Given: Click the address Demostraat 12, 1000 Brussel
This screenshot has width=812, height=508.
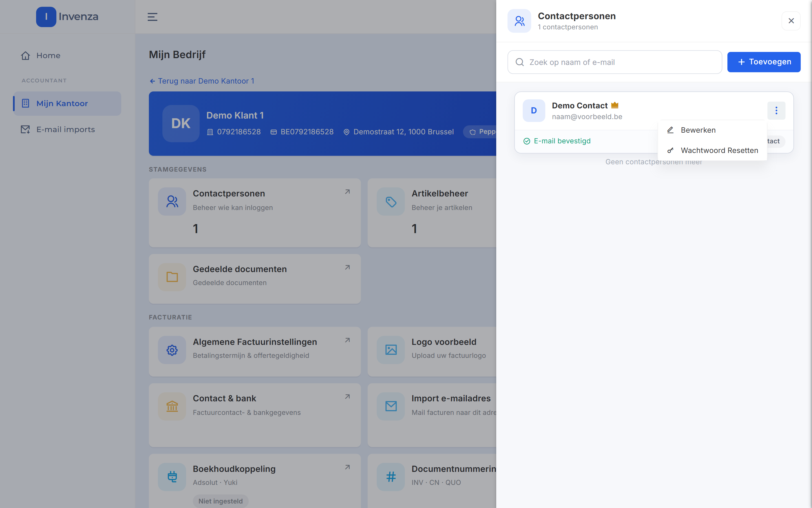Looking at the screenshot, I should coord(399,132).
